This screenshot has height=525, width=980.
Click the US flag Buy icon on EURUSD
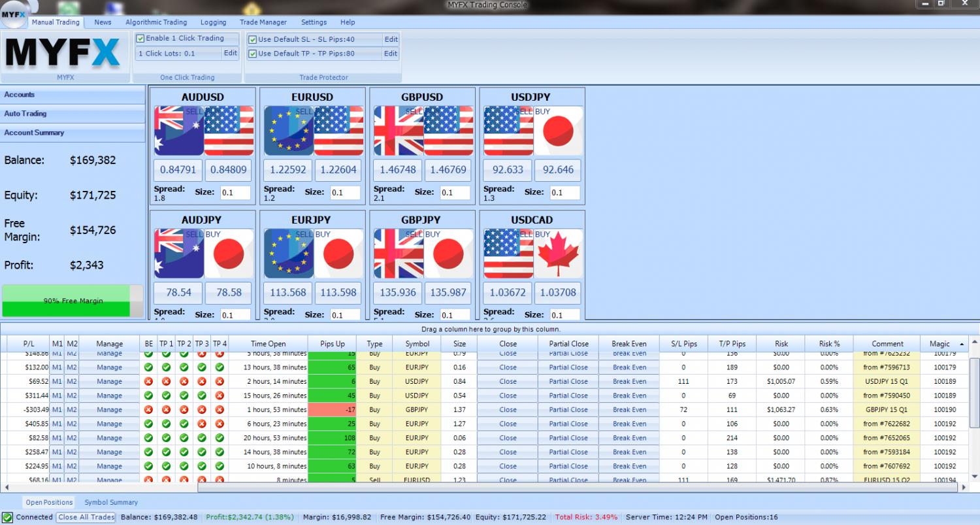pyautogui.click(x=339, y=131)
